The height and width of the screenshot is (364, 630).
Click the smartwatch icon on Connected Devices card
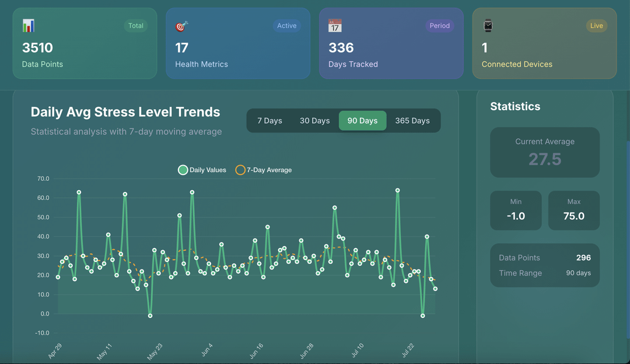click(x=488, y=26)
